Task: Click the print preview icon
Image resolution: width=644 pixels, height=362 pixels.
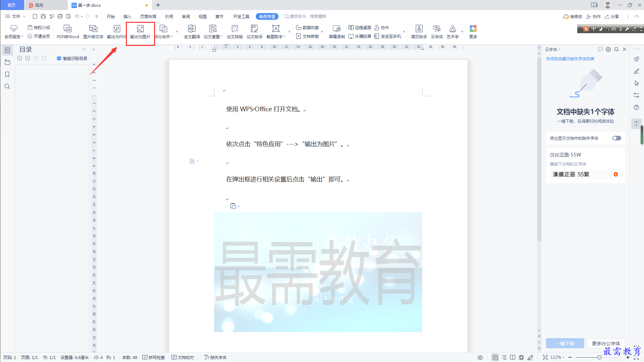Action: click(68, 16)
